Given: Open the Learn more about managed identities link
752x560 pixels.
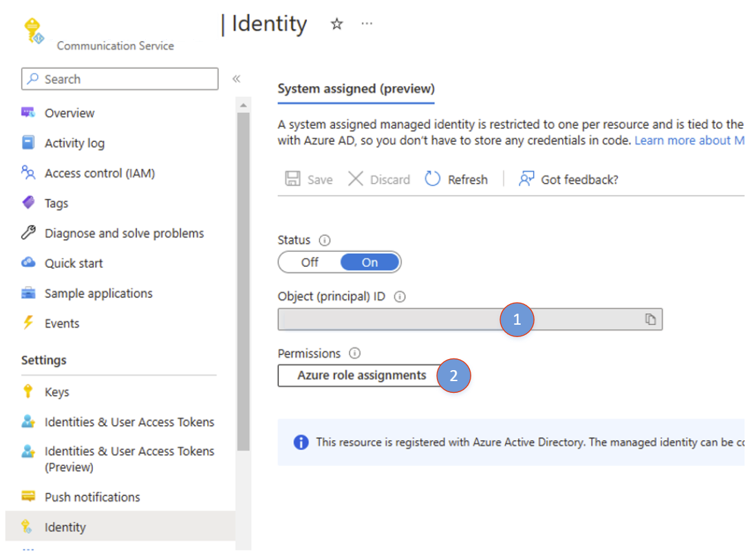Looking at the screenshot, I should tap(689, 140).
